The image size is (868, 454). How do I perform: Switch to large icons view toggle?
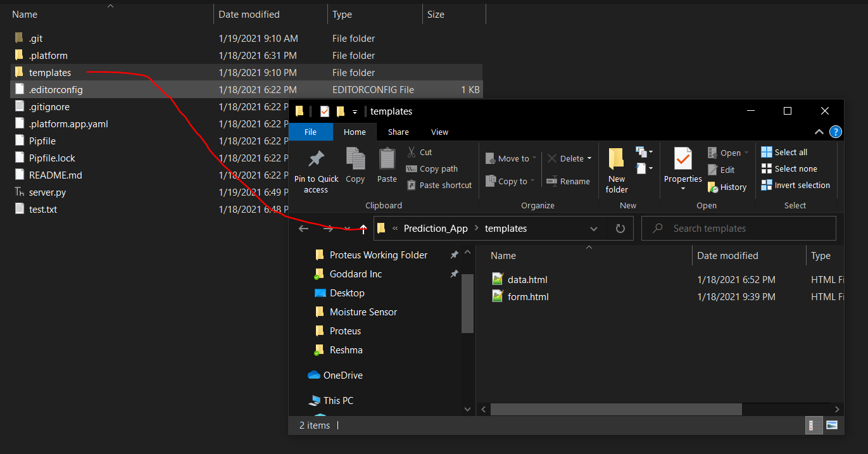point(832,425)
